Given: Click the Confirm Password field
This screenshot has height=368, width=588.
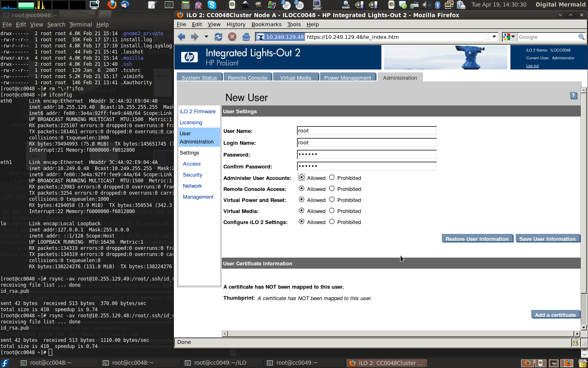Looking at the screenshot, I should click(367, 166).
